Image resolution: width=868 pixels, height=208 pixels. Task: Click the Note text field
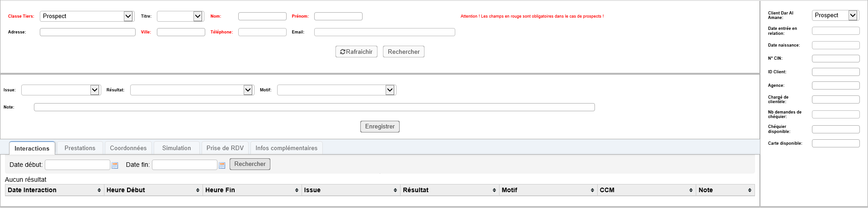(314, 107)
